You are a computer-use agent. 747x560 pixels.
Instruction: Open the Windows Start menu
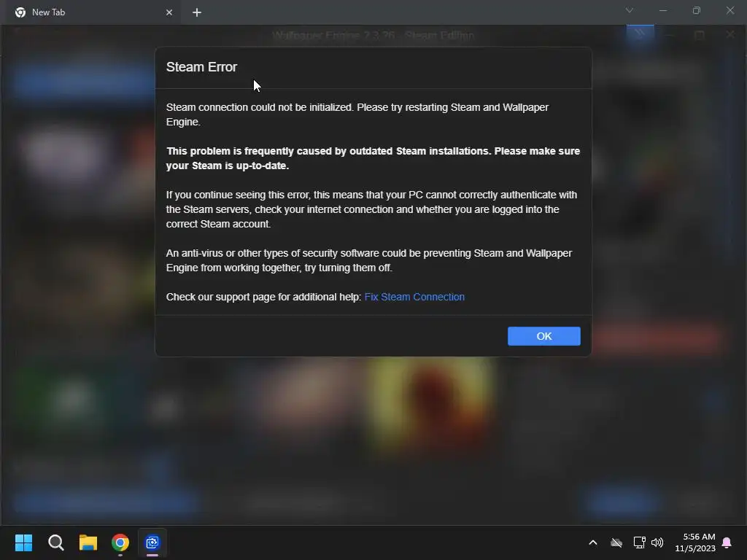click(x=23, y=542)
